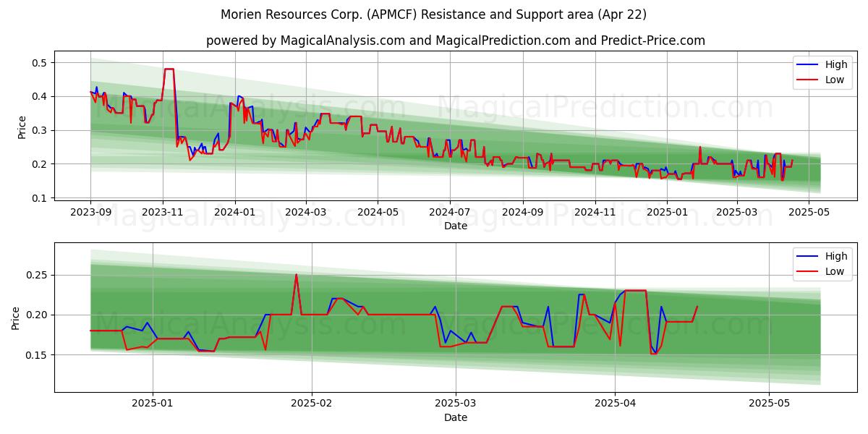Click the 0.48 price peak in top chart

[169, 69]
